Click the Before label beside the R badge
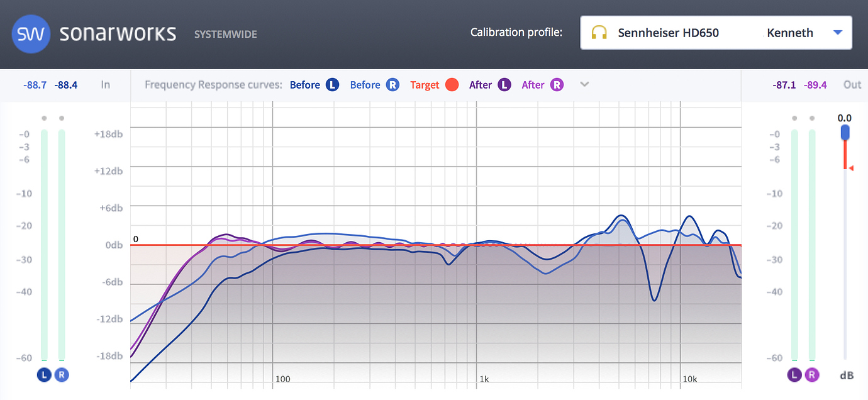The width and height of the screenshot is (868, 400). [x=365, y=85]
